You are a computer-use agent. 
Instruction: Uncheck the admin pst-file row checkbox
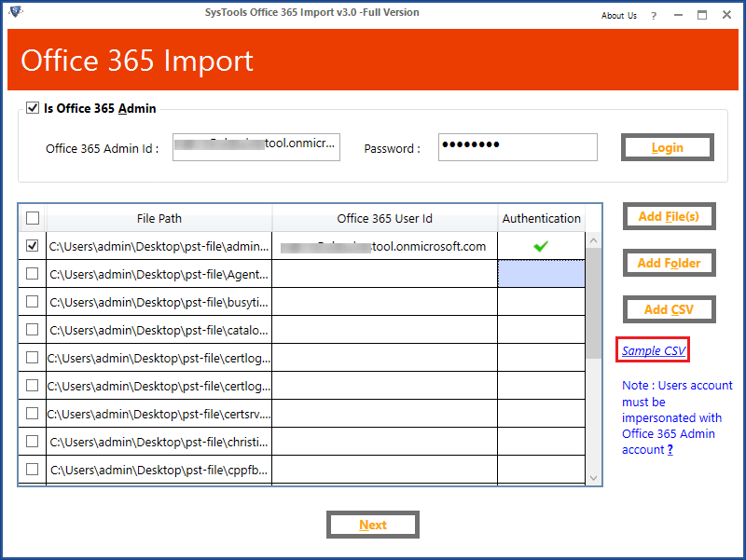point(33,246)
